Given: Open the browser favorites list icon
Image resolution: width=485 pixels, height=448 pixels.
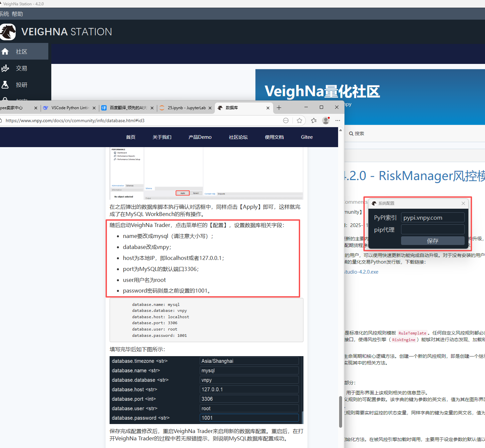Looking at the screenshot, I should click(x=314, y=120).
